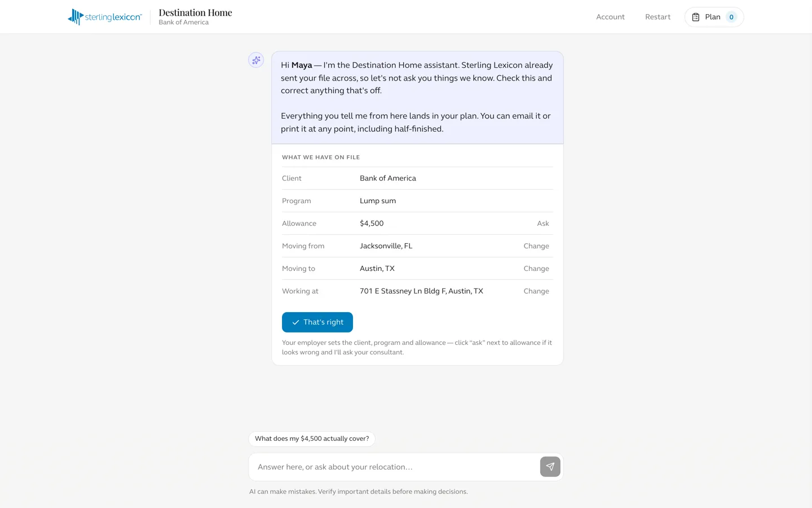Open the Plan button
The image size is (812, 508).
pyautogui.click(x=714, y=17)
